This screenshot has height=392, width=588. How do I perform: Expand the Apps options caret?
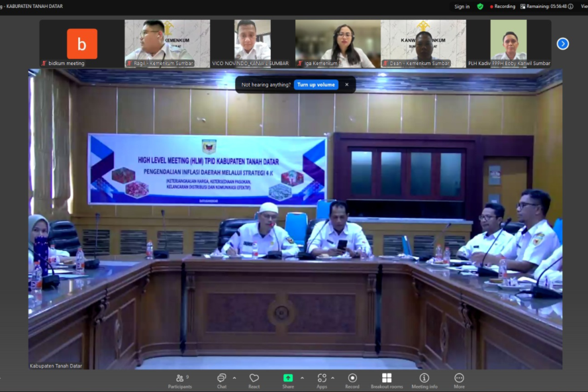pos(333,378)
